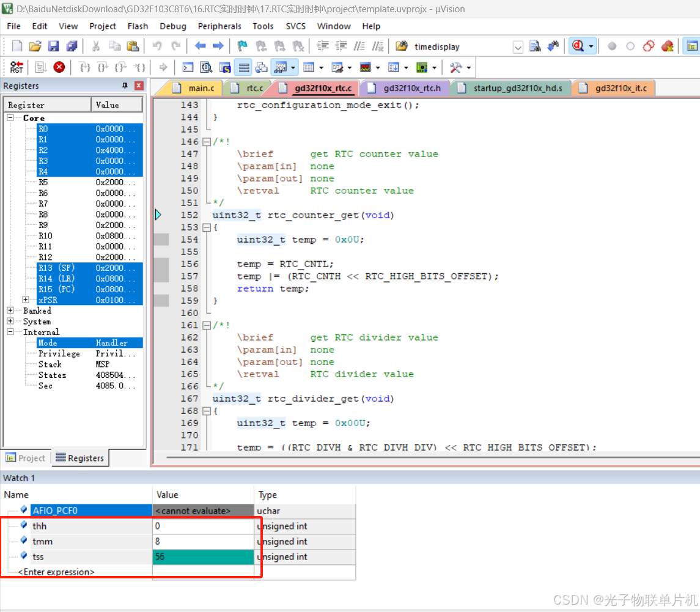Open the Memory windows dropdown arrow
This screenshot has width=700, height=612.
pos(321,68)
